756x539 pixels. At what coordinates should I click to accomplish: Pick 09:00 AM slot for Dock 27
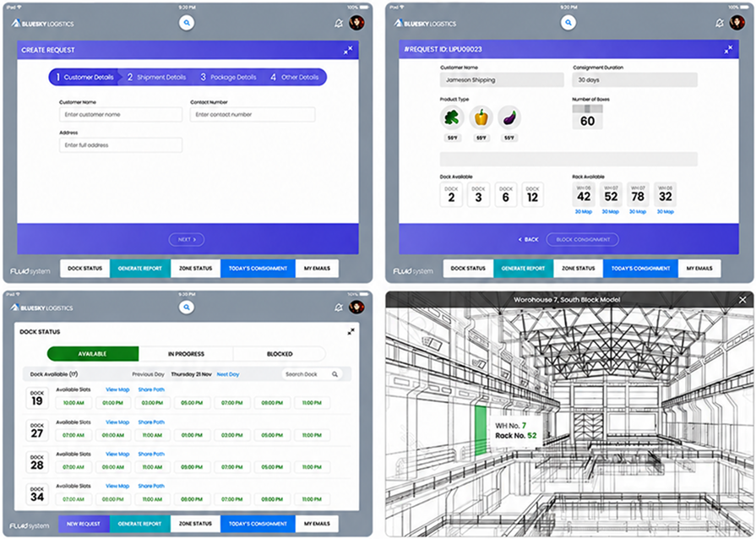(113, 435)
